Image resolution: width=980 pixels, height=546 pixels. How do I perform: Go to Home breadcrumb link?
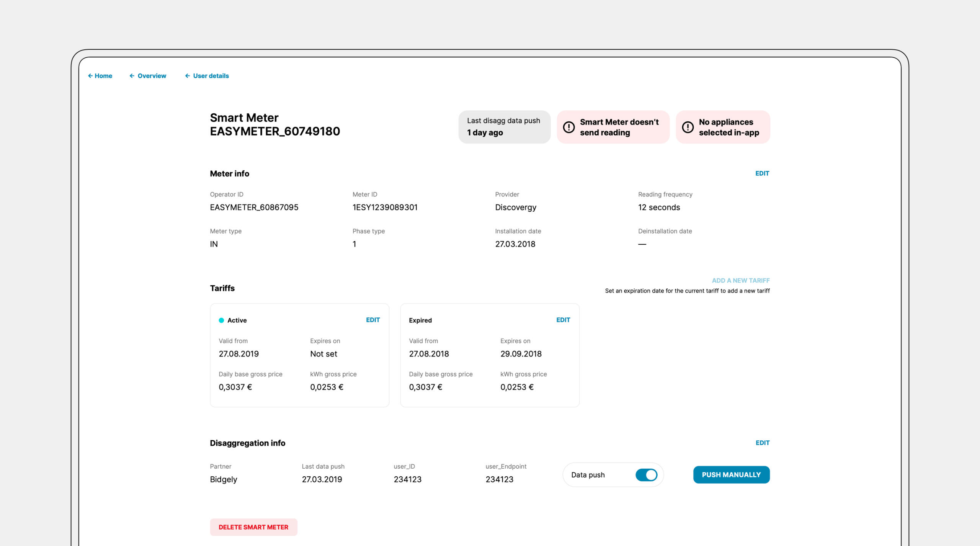pos(103,76)
